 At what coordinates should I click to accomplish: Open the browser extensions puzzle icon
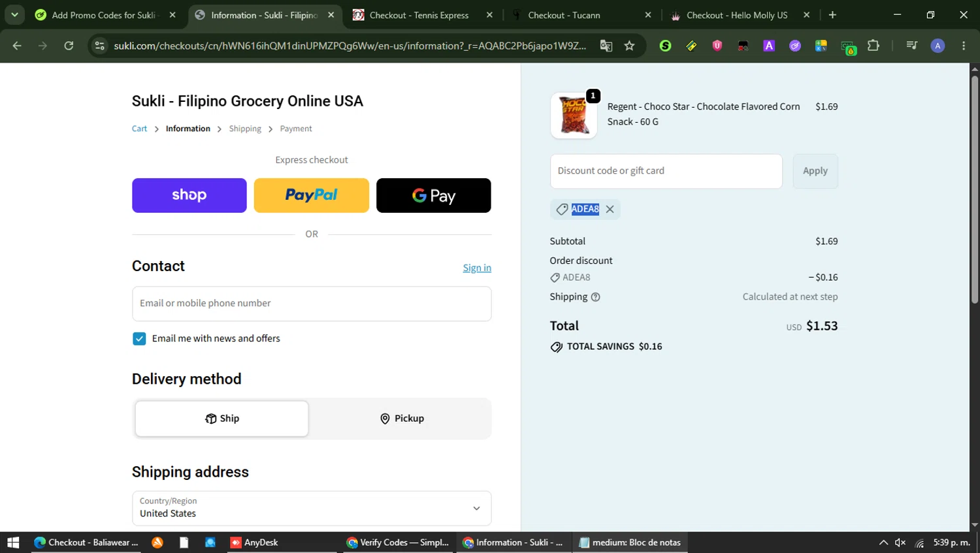click(x=874, y=46)
